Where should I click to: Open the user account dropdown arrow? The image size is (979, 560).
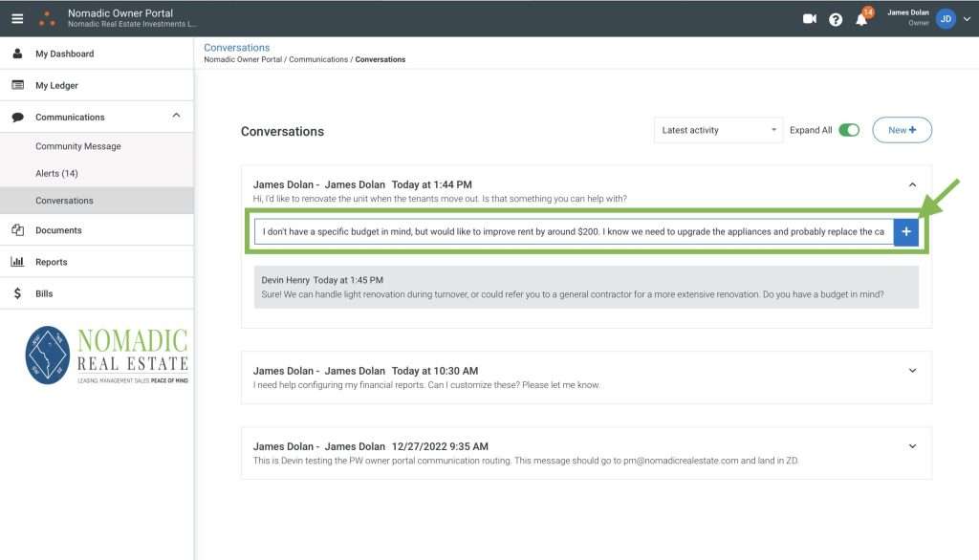tap(967, 19)
